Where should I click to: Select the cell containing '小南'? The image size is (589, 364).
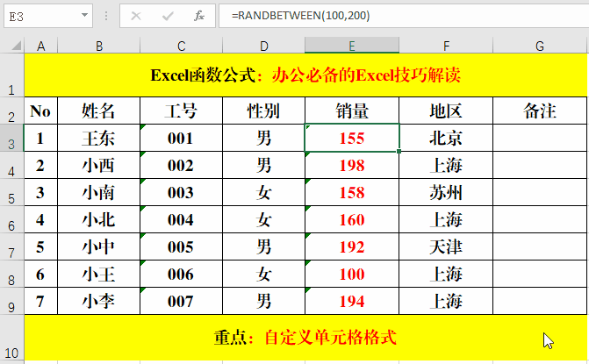tap(99, 192)
